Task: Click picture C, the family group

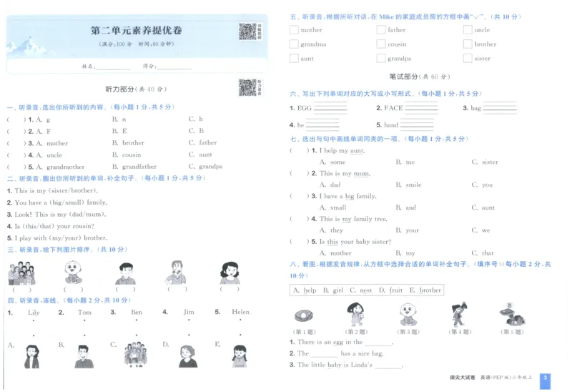Action: (136, 354)
